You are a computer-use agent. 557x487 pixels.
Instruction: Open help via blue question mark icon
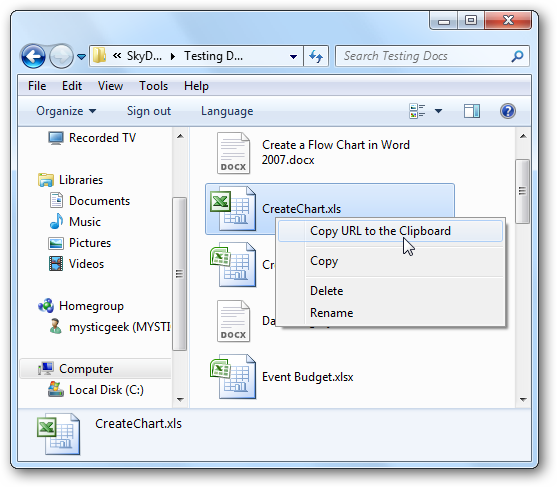point(508,111)
